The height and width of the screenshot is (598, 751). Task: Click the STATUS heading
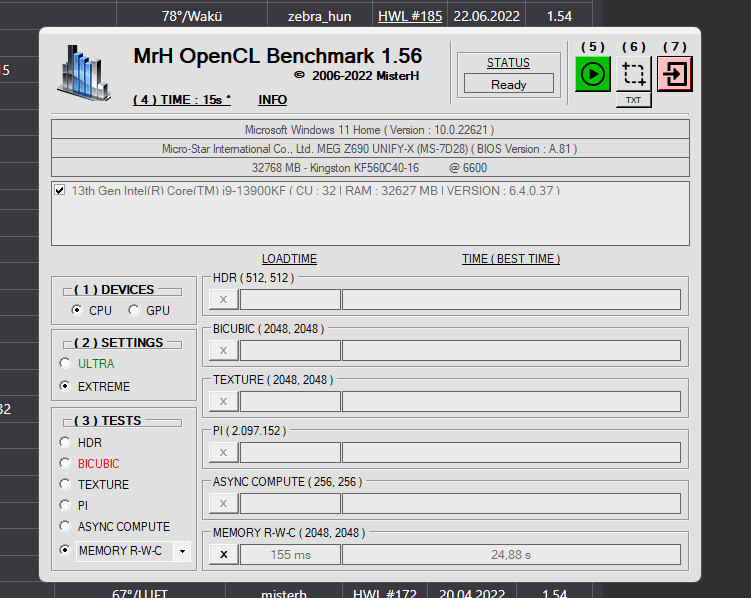click(x=508, y=63)
